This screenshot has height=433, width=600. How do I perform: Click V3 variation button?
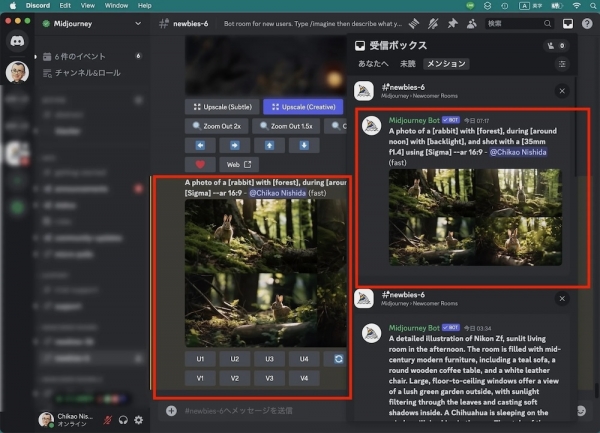pyautogui.click(x=269, y=378)
